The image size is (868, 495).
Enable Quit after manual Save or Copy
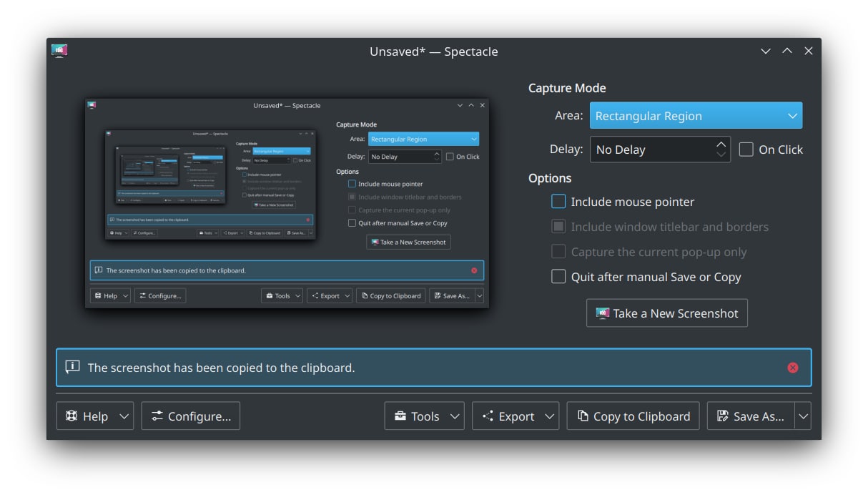point(558,277)
